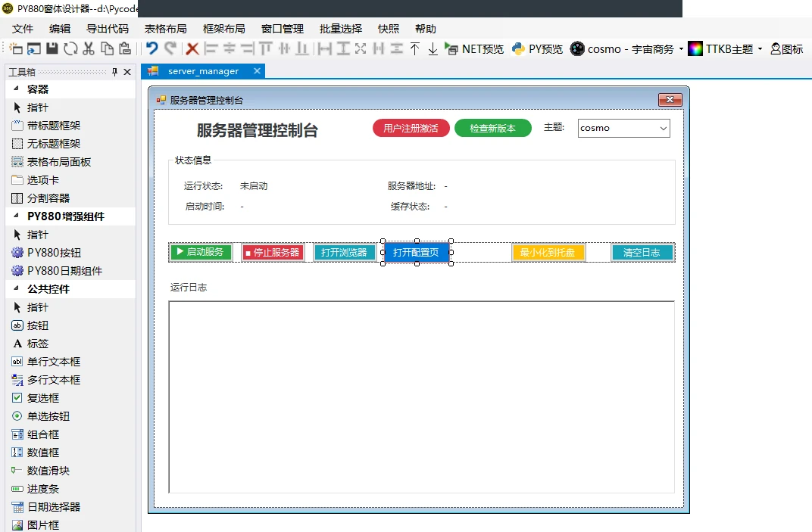
Task: Open the 帮助 menu
Action: pos(426,29)
